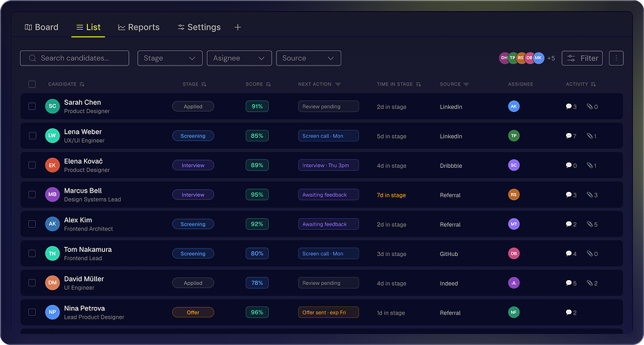Open the Board tab
Image resolution: width=644 pixels, height=345 pixels.
click(41, 27)
